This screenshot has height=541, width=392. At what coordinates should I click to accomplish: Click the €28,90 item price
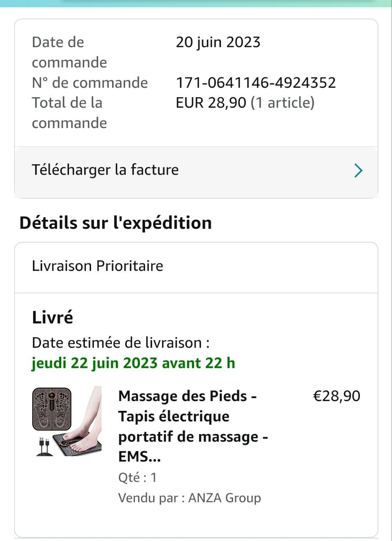click(336, 396)
